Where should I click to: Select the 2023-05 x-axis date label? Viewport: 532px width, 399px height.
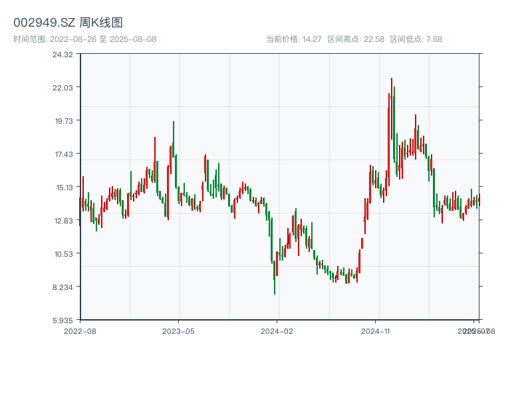(x=178, y=331)
